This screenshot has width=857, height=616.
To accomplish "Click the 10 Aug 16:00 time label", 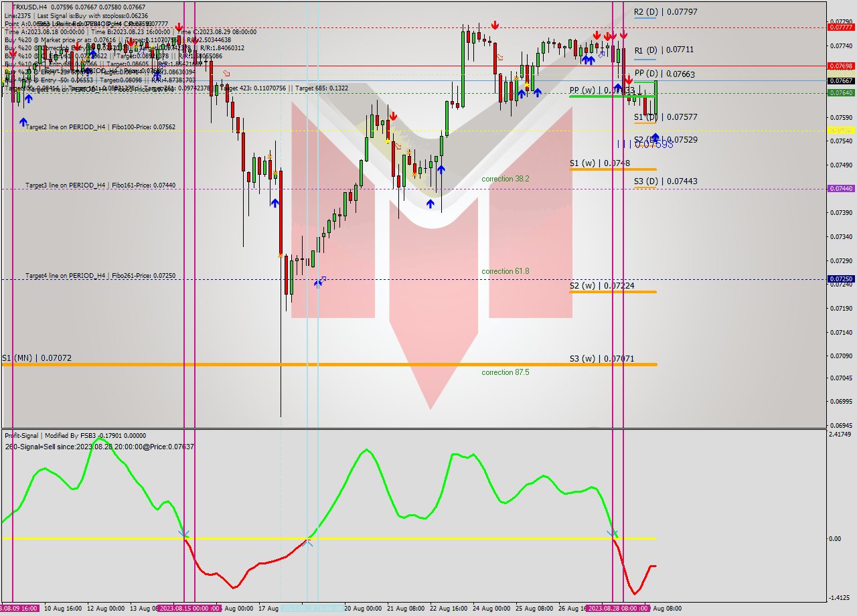I will tap(63, 609).
